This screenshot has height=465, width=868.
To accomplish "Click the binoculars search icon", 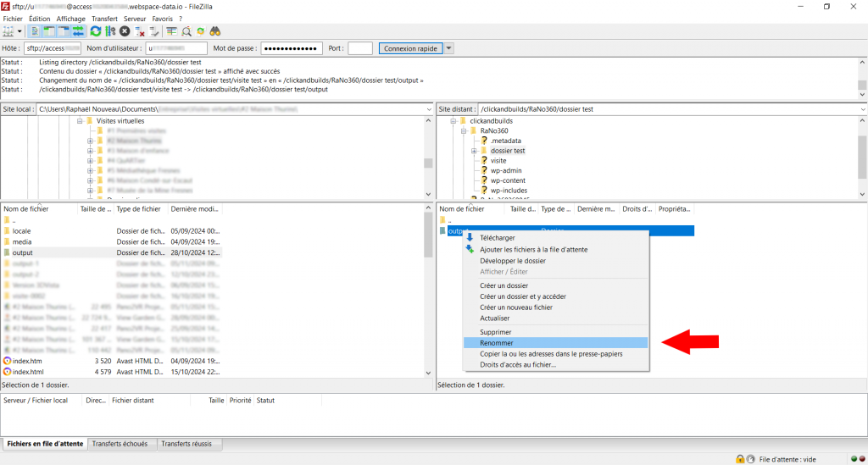I will click(215, 31).
